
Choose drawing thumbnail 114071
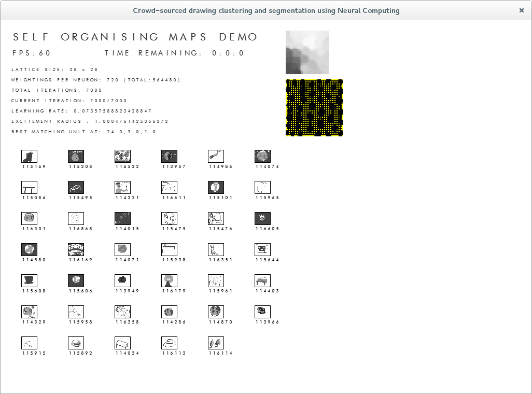(122, 250)
